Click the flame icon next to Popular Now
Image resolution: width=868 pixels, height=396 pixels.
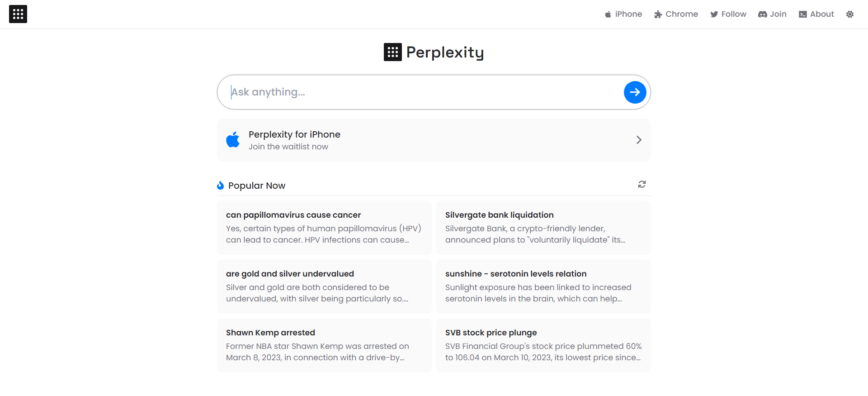click(x=221, y=185)
